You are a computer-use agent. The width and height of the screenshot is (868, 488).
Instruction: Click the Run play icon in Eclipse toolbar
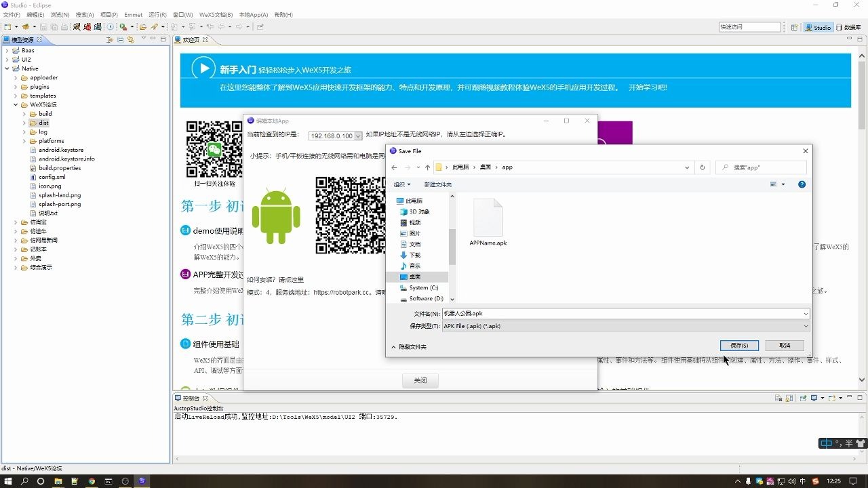[x=111, y=27]
